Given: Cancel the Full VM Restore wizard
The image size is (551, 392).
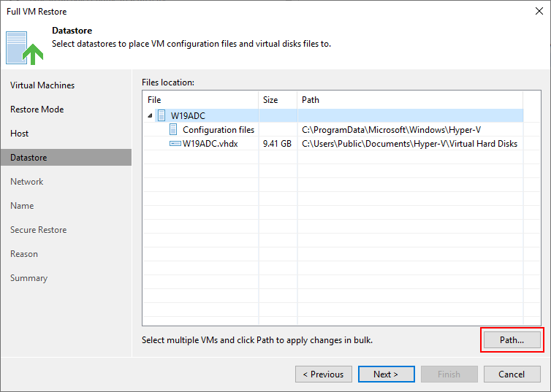Looking at the screenshot, I should point(512,374).
